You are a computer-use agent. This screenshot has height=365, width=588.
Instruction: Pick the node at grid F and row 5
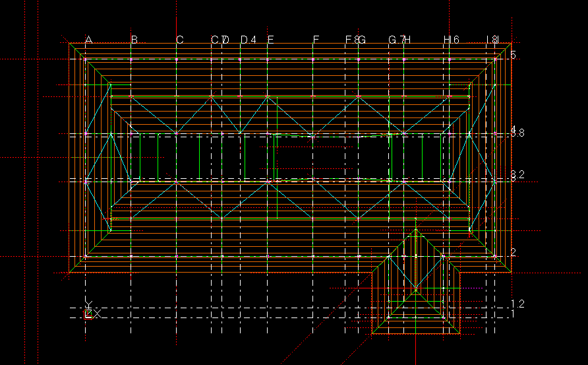[312, 59]
